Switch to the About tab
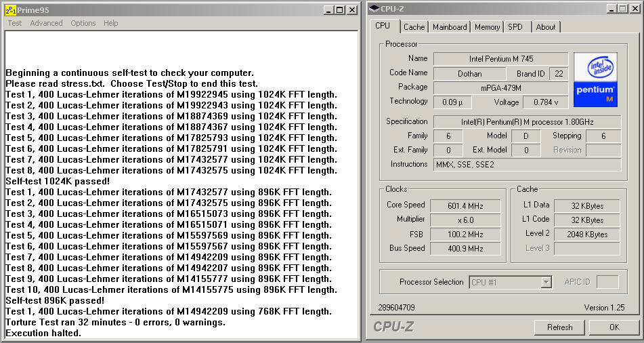The height and width of the screenshot is (343, 644). [545, 27]
